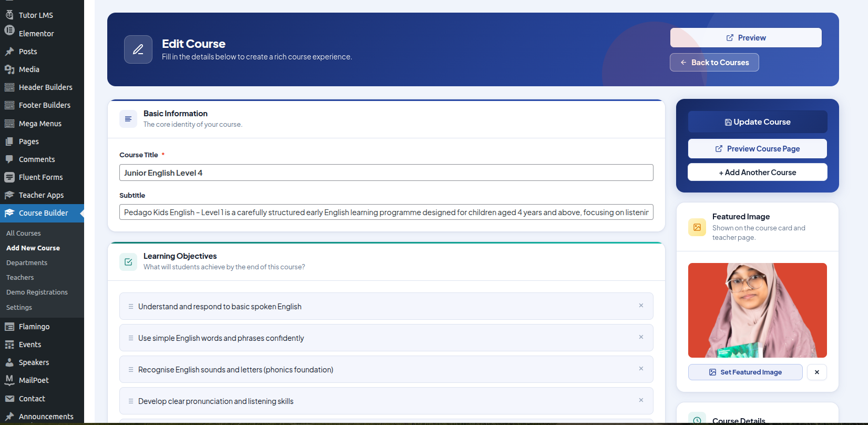Image resolution: width=868 pixels, height=425 pixels.
Task: Click the Speakers person icon
Action: (x=9, y=362)
